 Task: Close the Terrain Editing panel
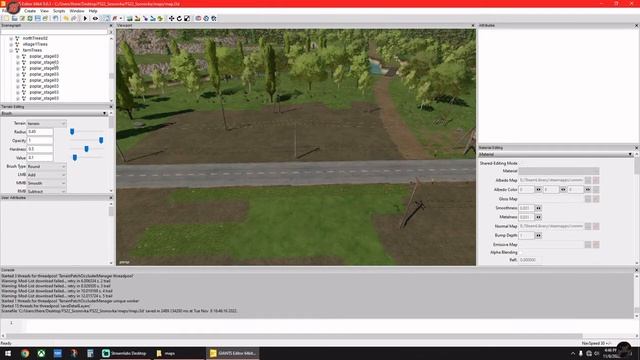click(111, 107)
